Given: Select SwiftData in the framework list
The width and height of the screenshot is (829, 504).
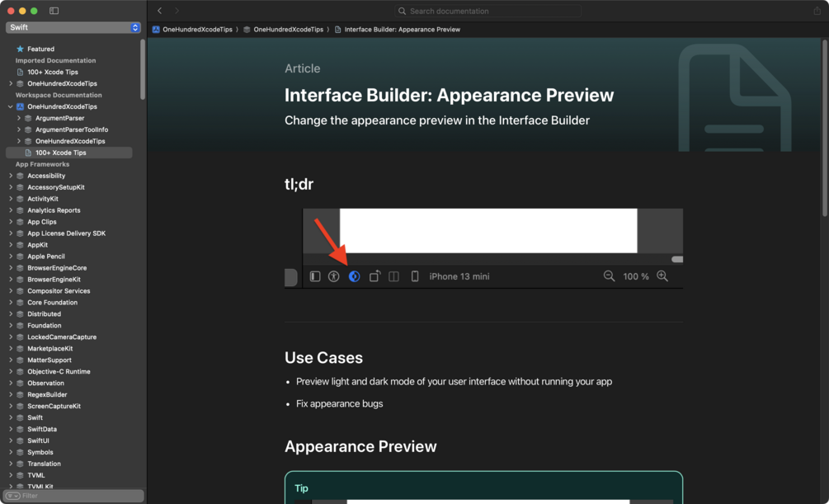Looking at the screenshot, I should pos(42,430).
